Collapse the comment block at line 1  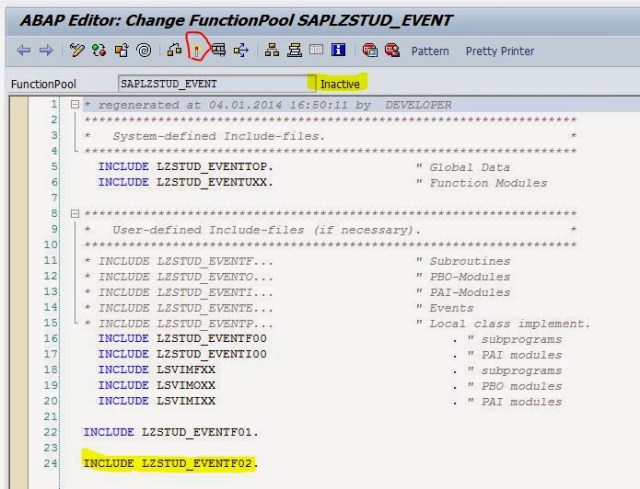pyautogui.click(x=75, y=104)
